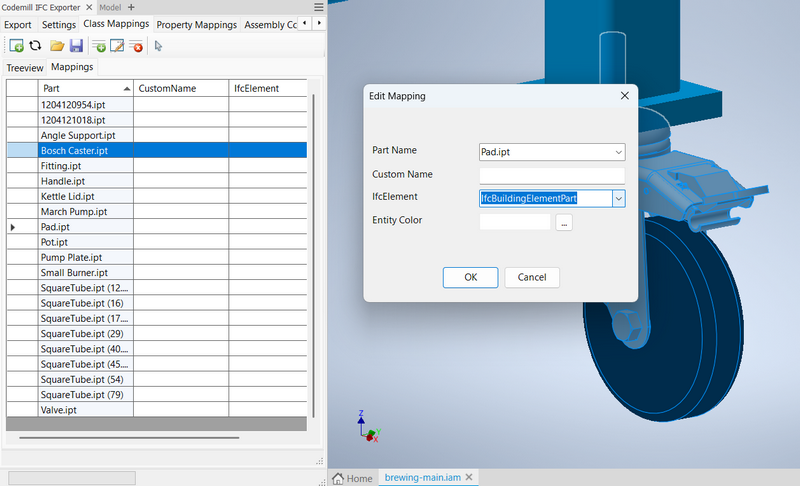Viewport: 800px width, 486px height.
Task: Click the save floppy disk icon
Action: (x=76, y=46)
